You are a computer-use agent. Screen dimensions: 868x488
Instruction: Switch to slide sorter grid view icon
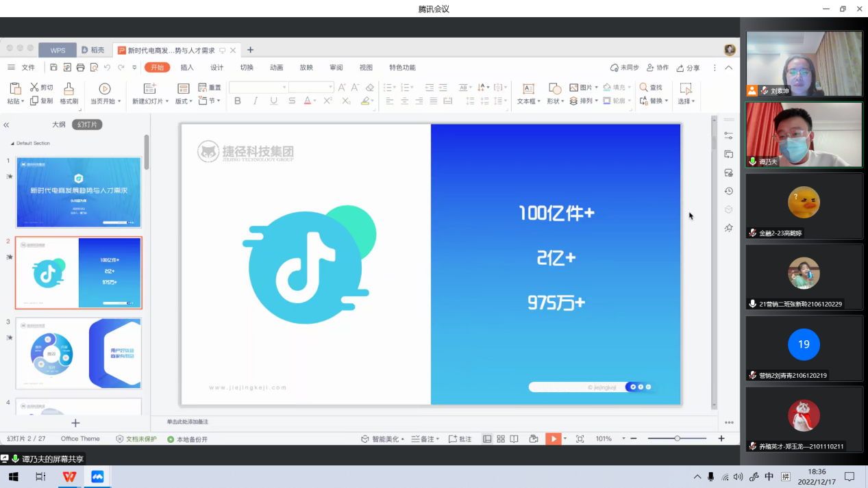pos(501,439)
